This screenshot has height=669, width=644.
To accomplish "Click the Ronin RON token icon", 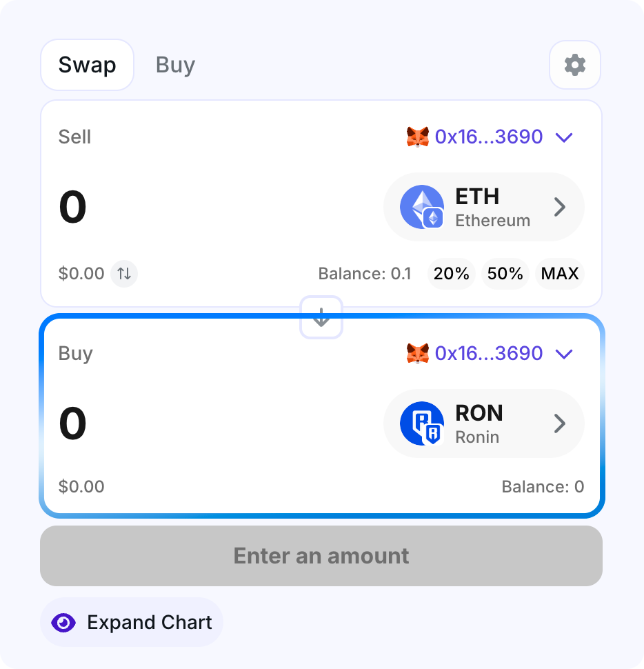I will pyautogui.click(x=421, y=423).
